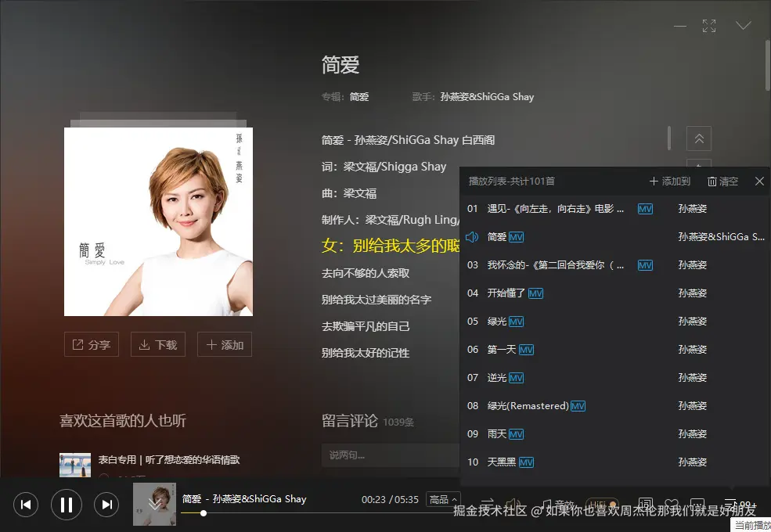
Task: Play track 05 绿光
Action: (x=496, y=322)
